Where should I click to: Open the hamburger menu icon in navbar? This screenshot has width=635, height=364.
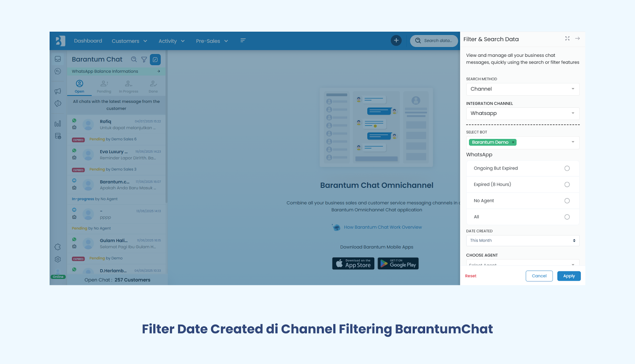pos(243,40)
